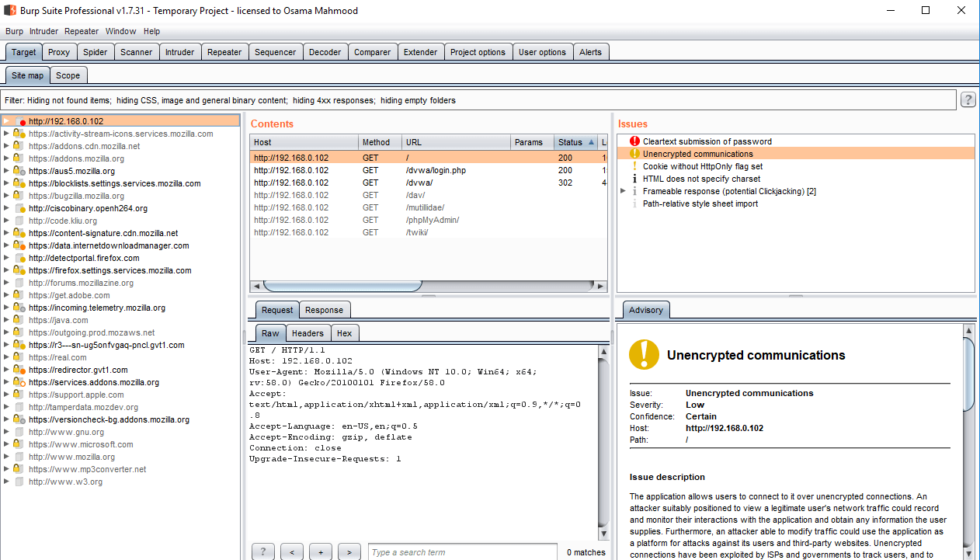Click the search help question mark button
This screenshot has width=980, height=560.
click(262, 551)
